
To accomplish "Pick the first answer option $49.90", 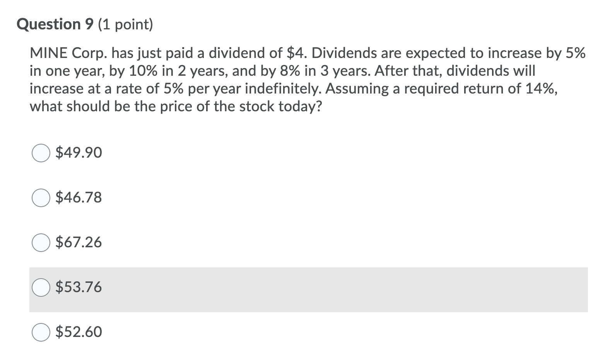I will point(41,153).
